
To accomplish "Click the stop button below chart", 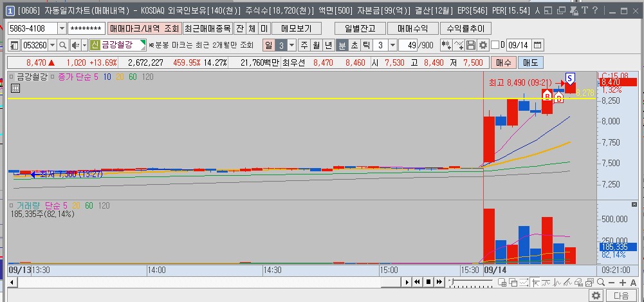I will point(428,282).
